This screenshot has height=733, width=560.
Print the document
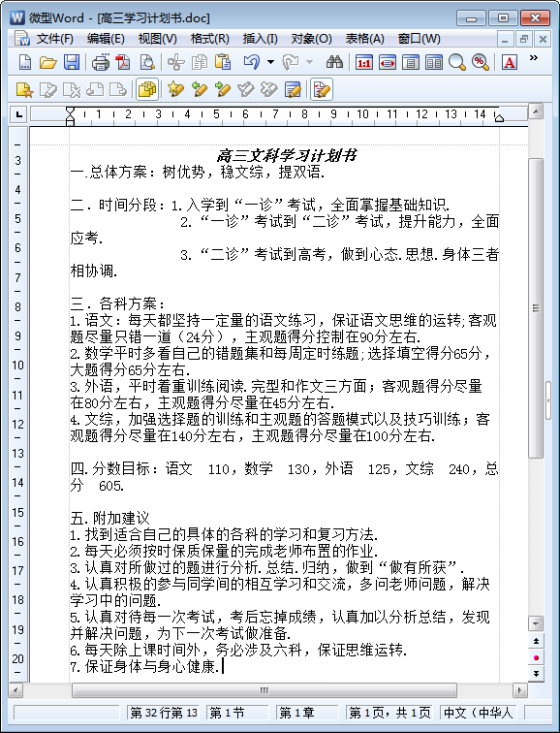(x=101, y=62)
